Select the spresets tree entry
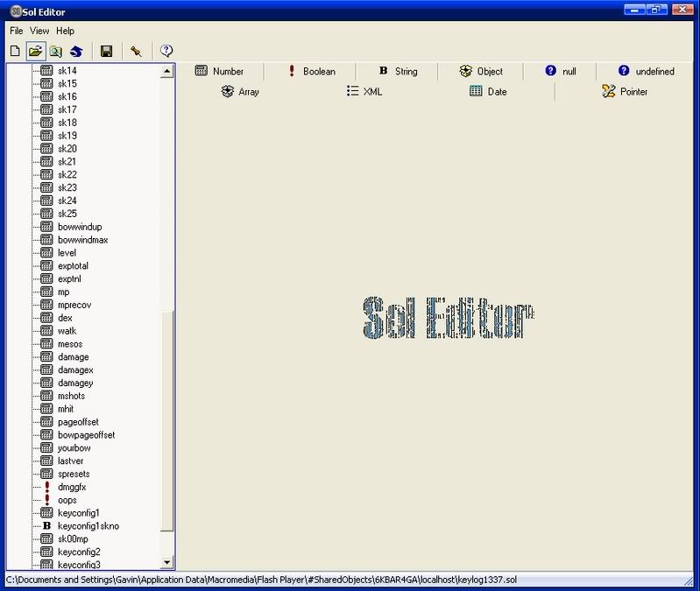700x591 pixels. 74,474
